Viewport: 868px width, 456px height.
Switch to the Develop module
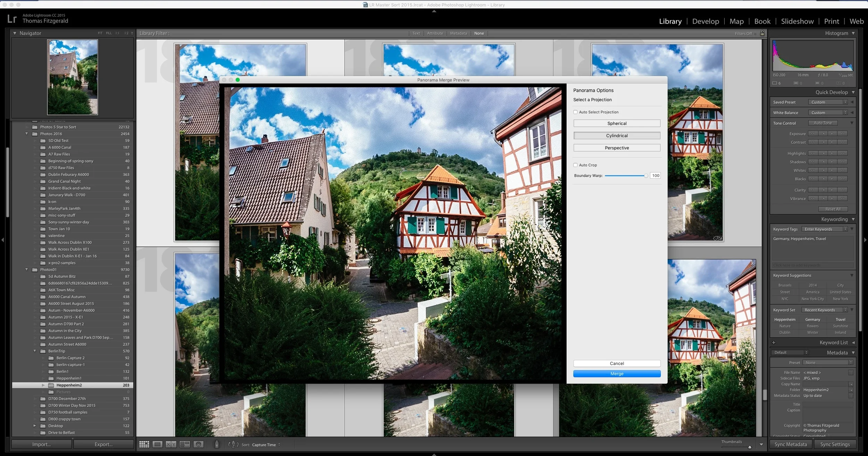tap(706, 21)
